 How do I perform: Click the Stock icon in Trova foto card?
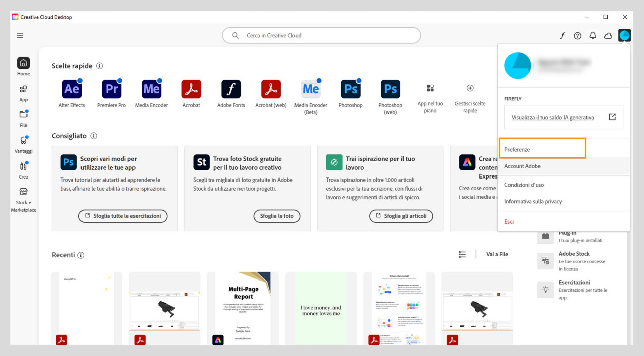pos(201,162)
